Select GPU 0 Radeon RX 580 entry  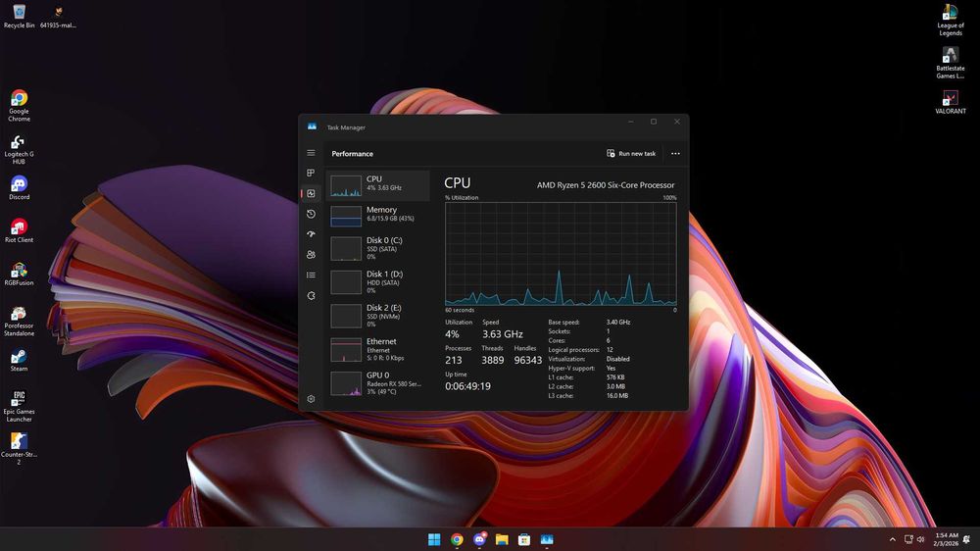tap(378, 383)
